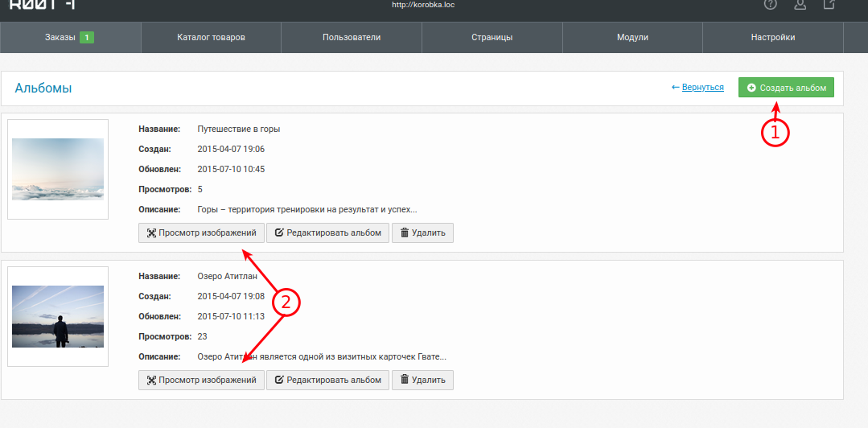Click description starting Горы – территория тренировки

[307, 210]
